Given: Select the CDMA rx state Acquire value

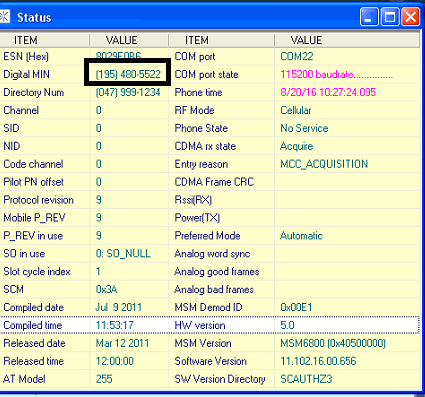Looking at the screenshot, I should pyautogui.click(x=296, y=146).
